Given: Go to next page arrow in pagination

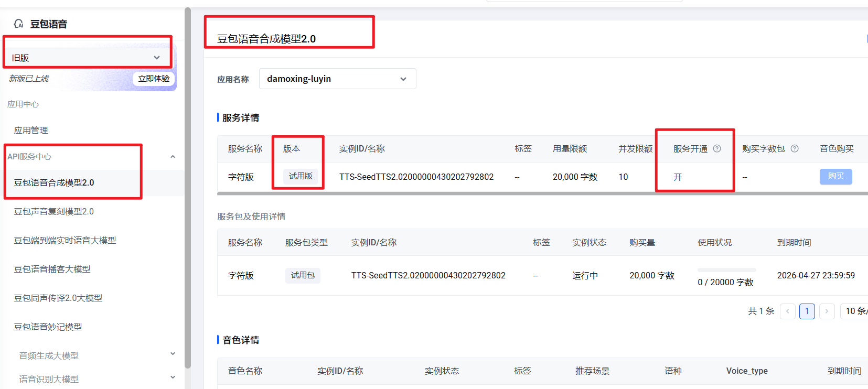Looking at the screenshot, I should click(x=827, y=311).
